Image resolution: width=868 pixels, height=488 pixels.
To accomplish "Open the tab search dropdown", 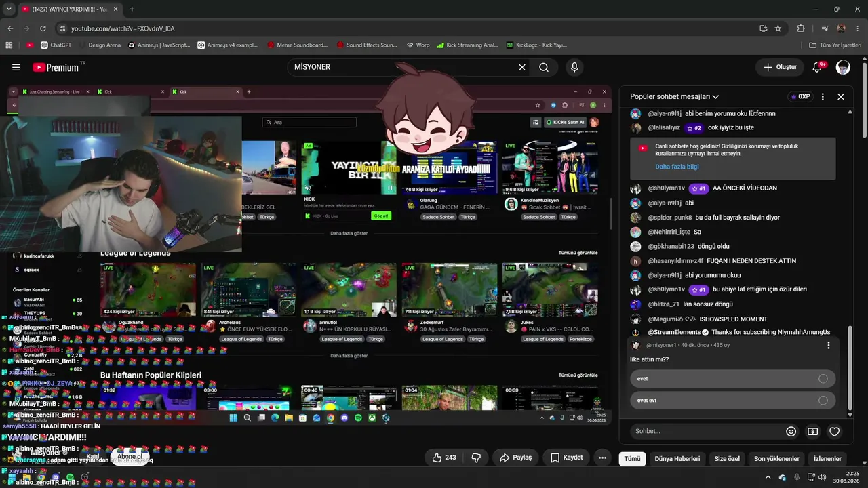I will (x=9, y=9).
